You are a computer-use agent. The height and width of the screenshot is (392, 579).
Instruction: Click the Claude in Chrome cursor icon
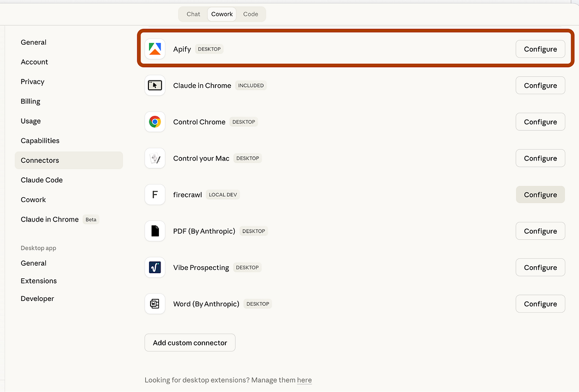point(155,85)
